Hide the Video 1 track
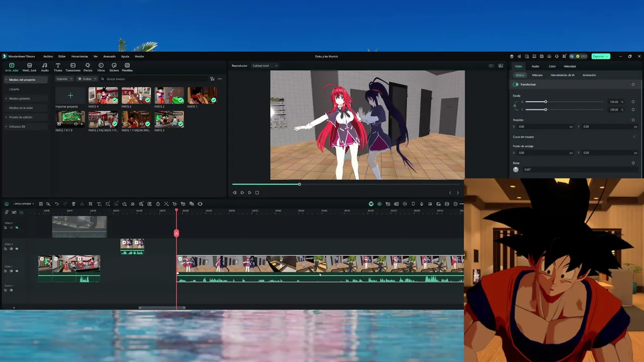 (x=17, y=271)
